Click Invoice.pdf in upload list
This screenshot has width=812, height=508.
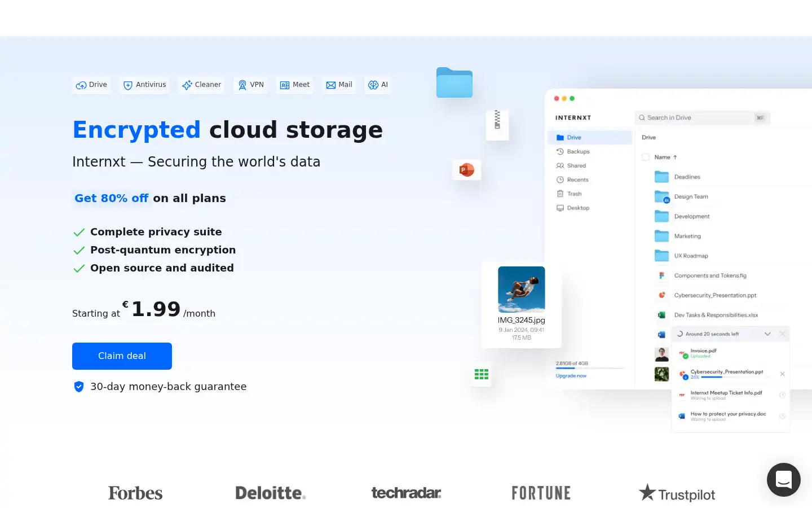(x=731, y=353)
